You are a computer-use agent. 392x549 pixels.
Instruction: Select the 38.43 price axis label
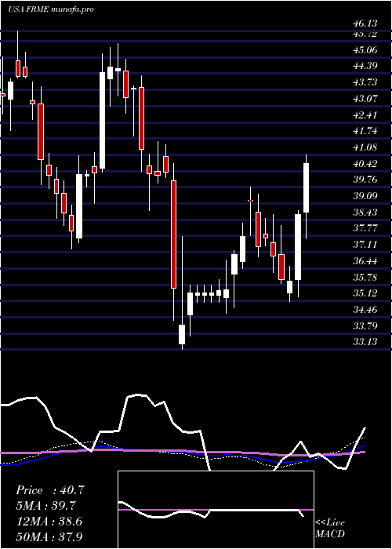click(365, 213)
